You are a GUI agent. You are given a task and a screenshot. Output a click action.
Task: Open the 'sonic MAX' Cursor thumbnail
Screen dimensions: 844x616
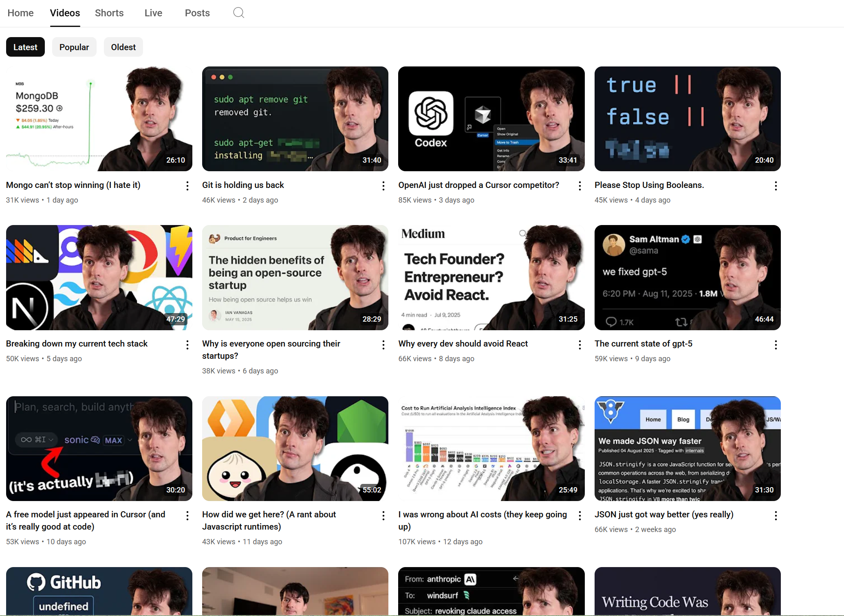pyautogui.click(x=99, y=448)
